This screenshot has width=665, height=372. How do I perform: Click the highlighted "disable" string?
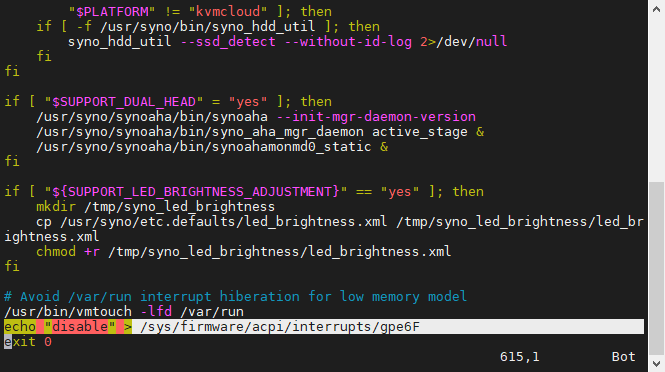[x=80, y=327]
